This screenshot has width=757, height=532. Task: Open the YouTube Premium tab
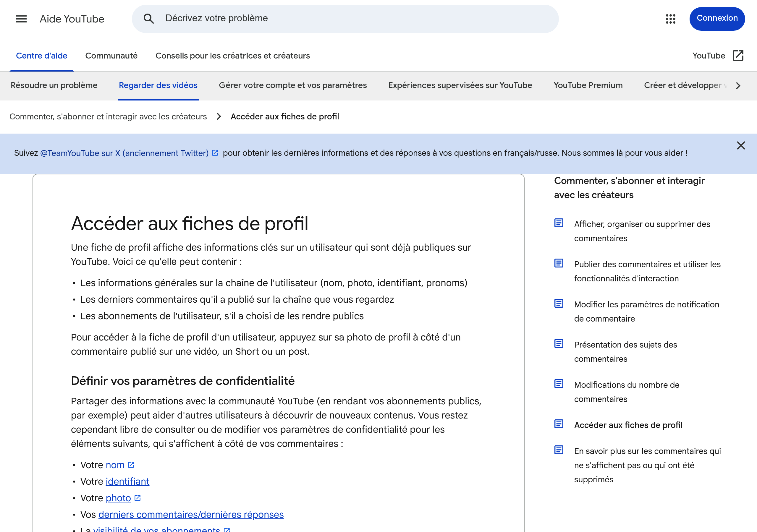pyautogui.click(x=588, y=85)
